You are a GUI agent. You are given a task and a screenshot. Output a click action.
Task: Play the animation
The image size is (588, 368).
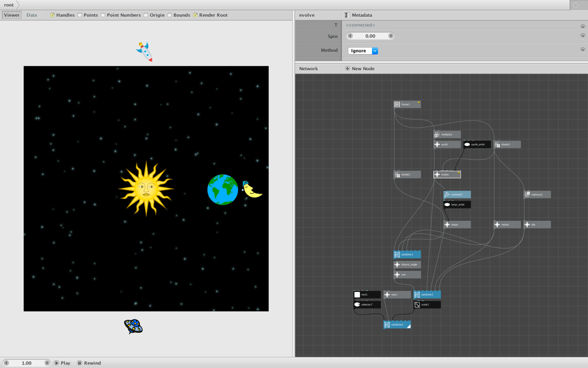62,363
